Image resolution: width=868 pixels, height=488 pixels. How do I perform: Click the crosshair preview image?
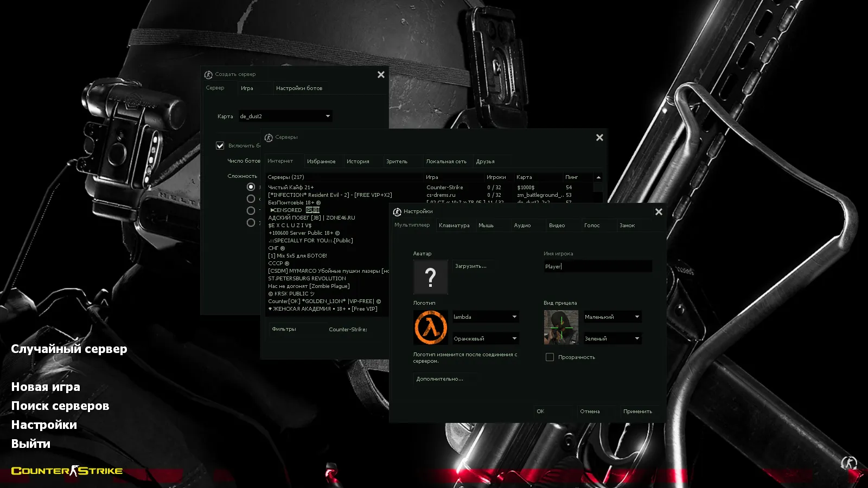(560, 327)
